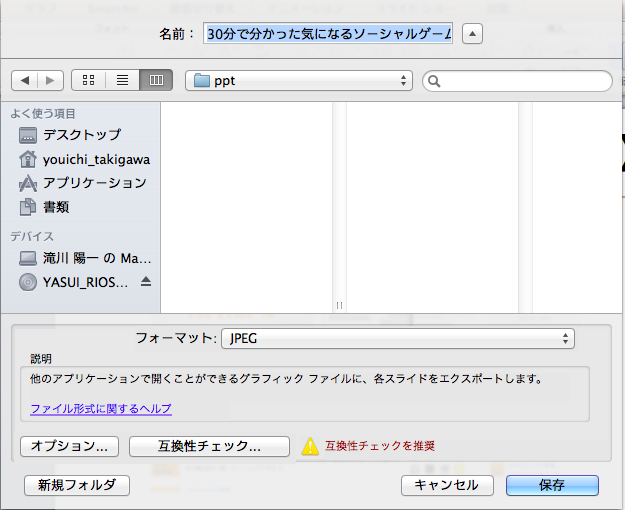Screen dimensions: 625x510
Task: Click the 保存 button
Action: pyautogui.click(x=552, y=485)
